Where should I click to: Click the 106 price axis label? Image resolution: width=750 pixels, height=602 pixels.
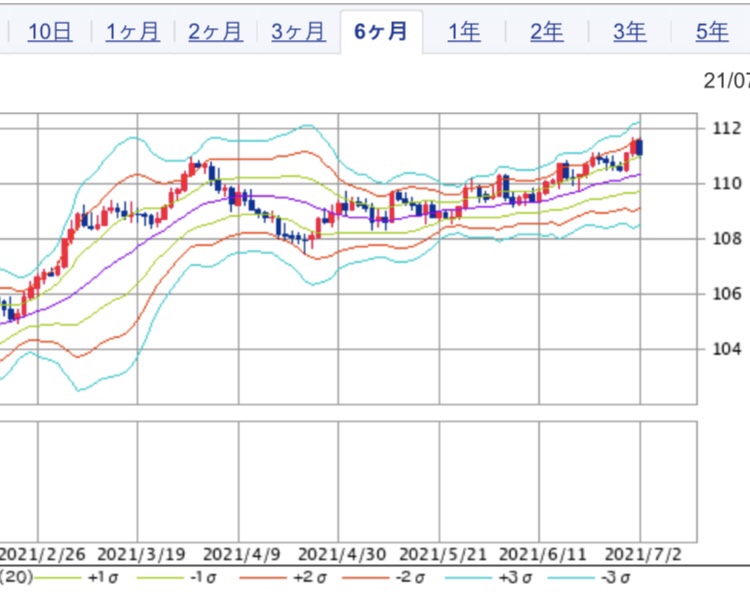[727, 293]
